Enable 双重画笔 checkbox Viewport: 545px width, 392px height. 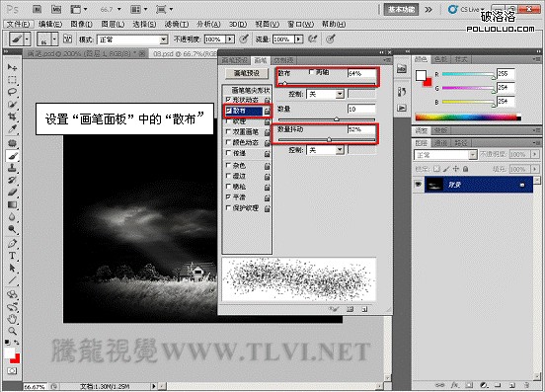pos(228,131)
